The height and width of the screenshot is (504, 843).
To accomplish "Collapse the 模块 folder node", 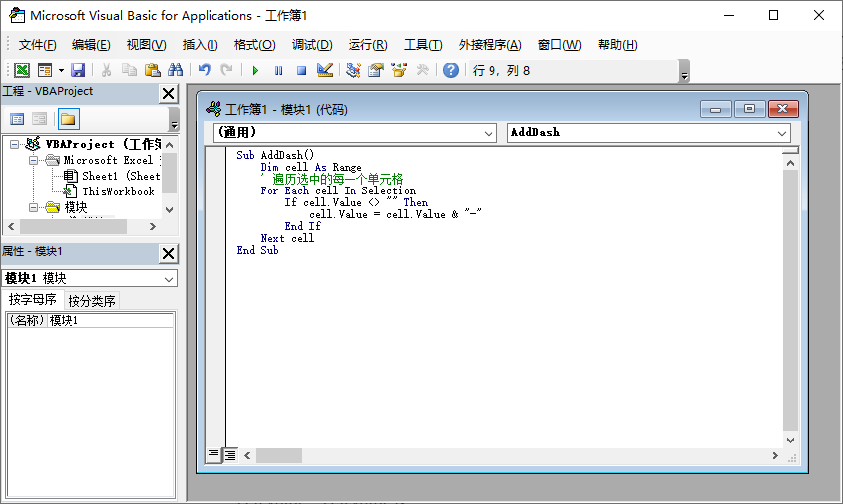I will point(34,207).
